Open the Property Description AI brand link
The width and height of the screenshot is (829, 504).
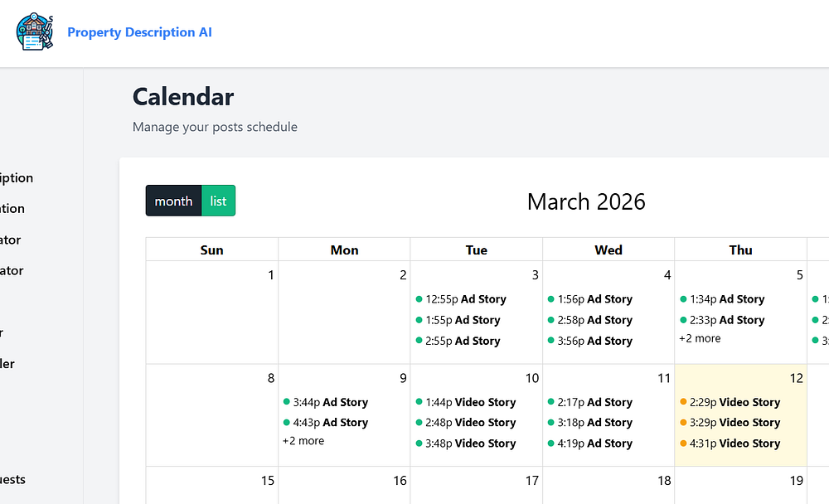[x=139, y=32]
